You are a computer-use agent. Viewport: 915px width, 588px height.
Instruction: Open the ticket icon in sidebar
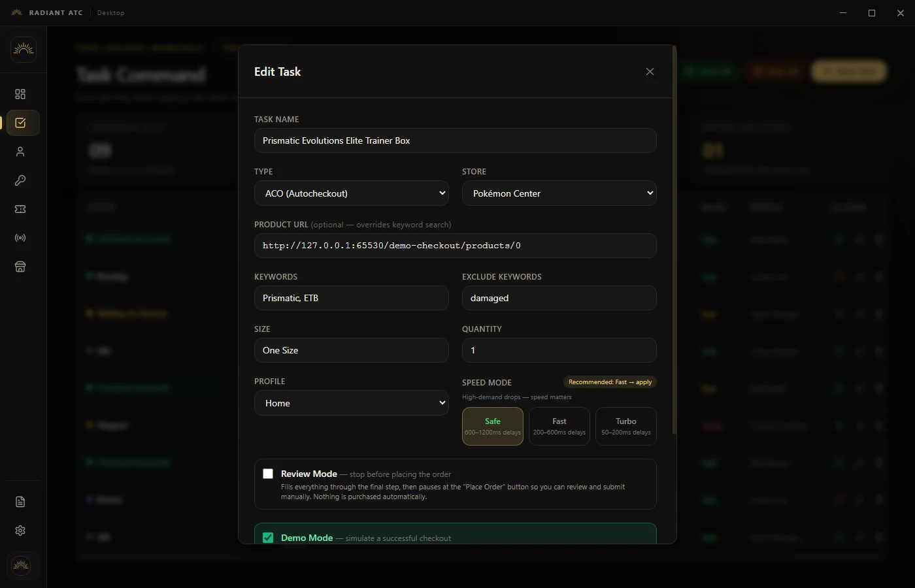click(x=20, y=209)
